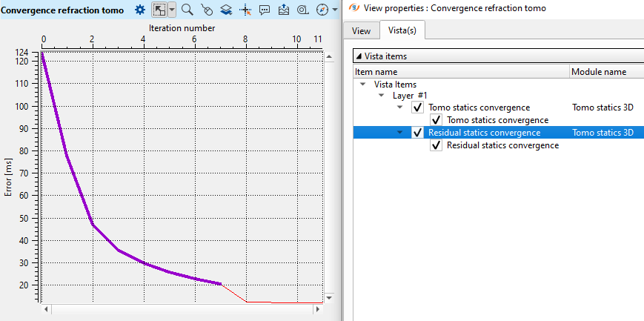Switch to the Vista(s) tab

tap(402, 30)
